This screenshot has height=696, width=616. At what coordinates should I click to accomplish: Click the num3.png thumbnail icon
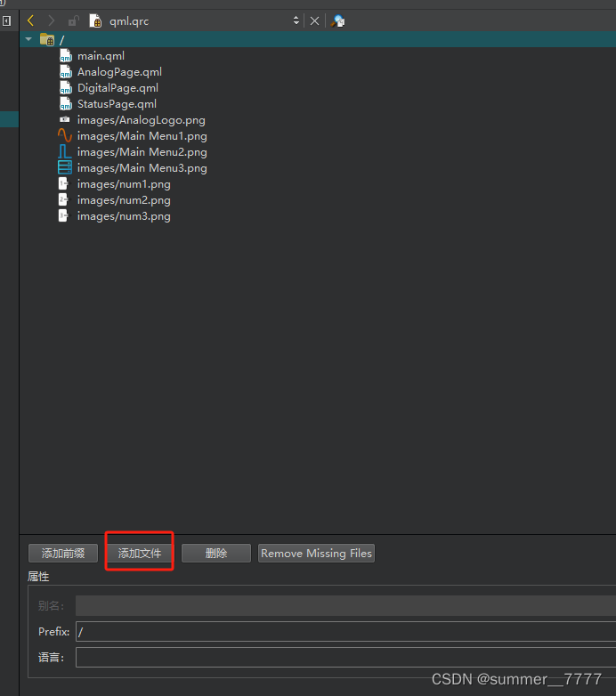click(x=64, y=215)
